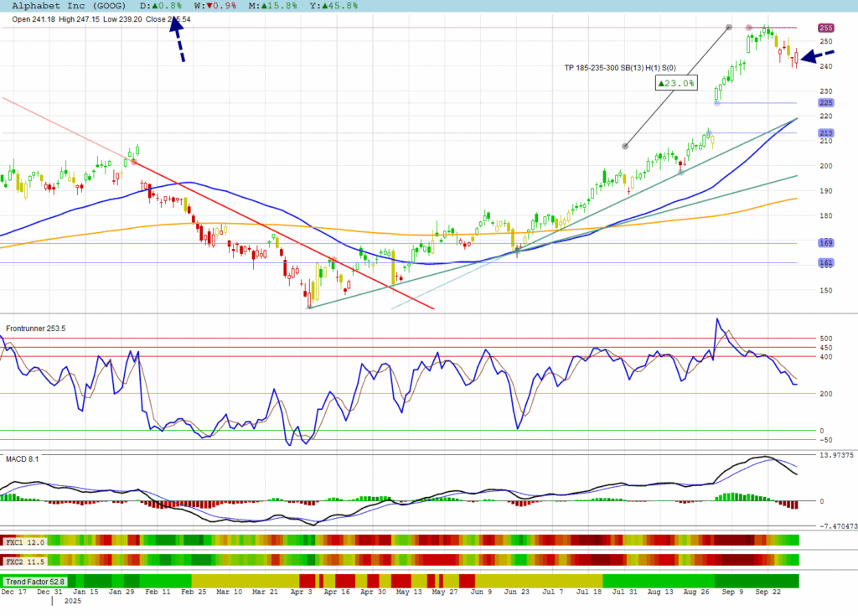This screenshot has width=858, height=616.
Task: Grab the lower gray handle of the measurement line
Action: point(625,146)
